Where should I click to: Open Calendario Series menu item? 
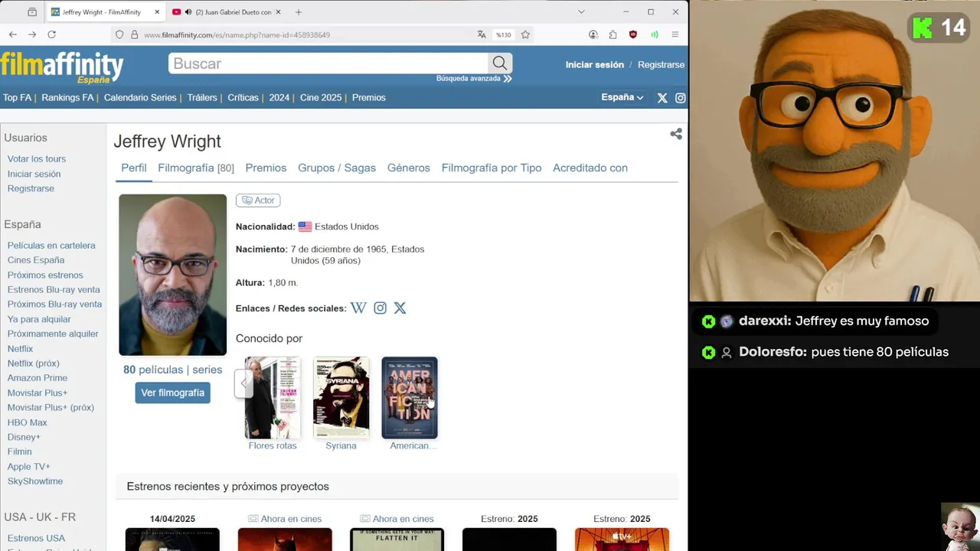(140, 97)
